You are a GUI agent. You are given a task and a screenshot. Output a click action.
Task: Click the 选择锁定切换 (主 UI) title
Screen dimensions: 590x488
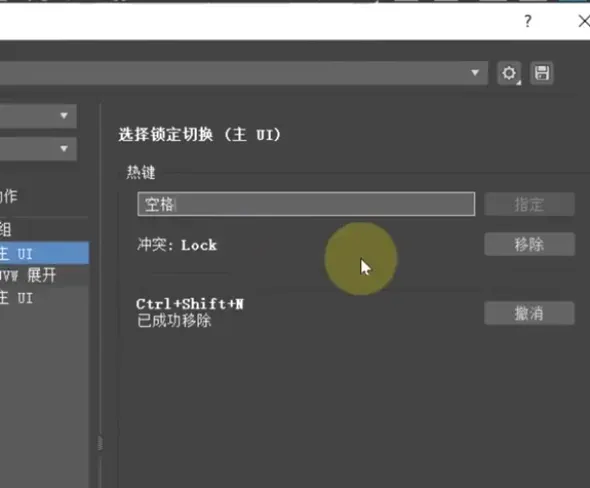pos(200,135)
